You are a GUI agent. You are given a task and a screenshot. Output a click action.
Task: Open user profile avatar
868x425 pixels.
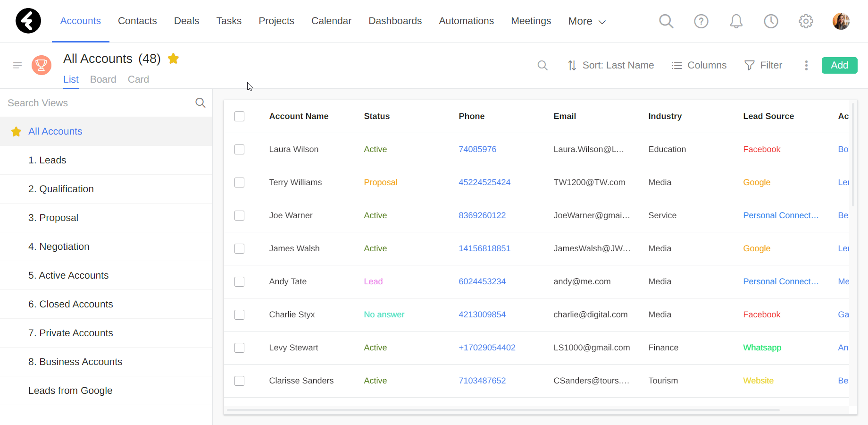[x=841, y=21]
